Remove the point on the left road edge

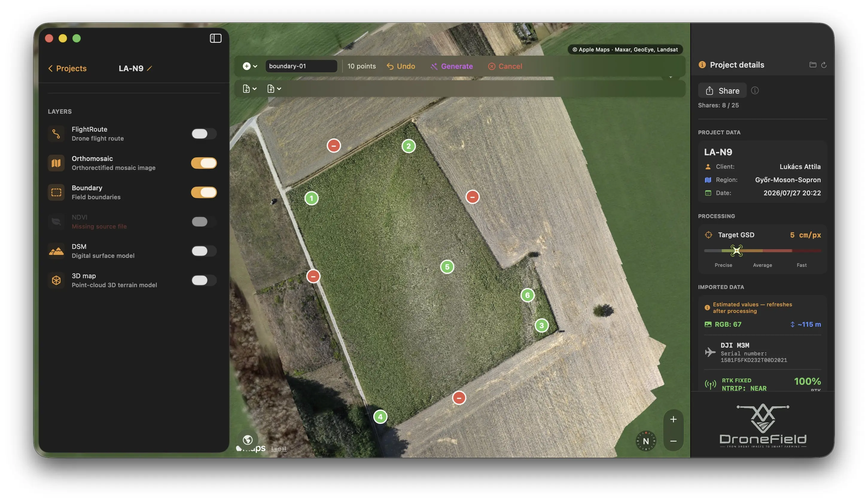[x=313, y=276]
